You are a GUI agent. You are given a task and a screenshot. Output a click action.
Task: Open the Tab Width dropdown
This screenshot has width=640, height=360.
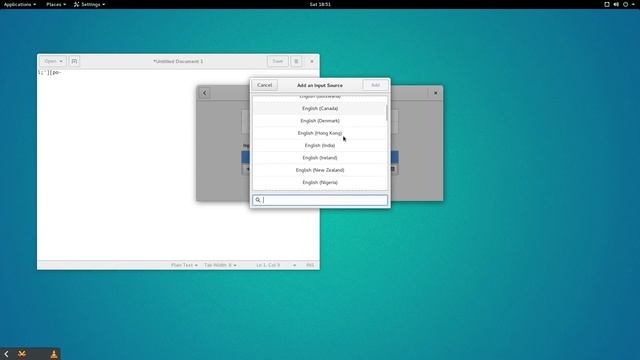click(x=220, y=265)
